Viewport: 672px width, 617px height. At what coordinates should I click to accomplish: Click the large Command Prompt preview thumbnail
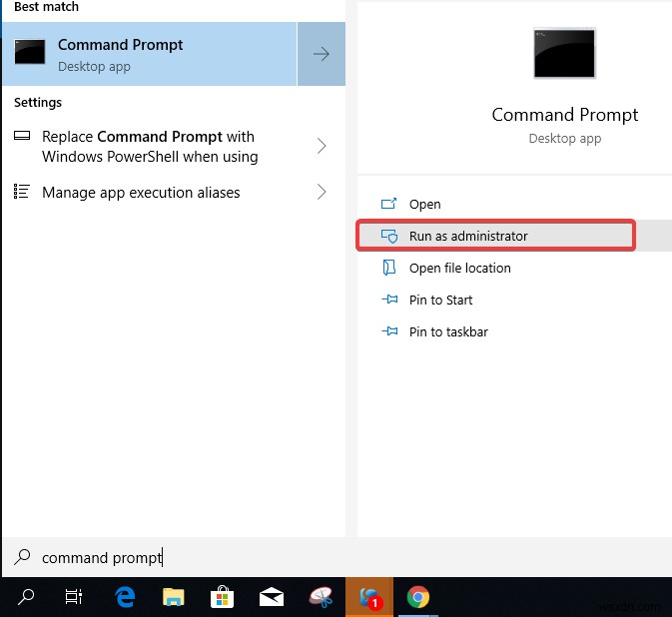point(564,53)
